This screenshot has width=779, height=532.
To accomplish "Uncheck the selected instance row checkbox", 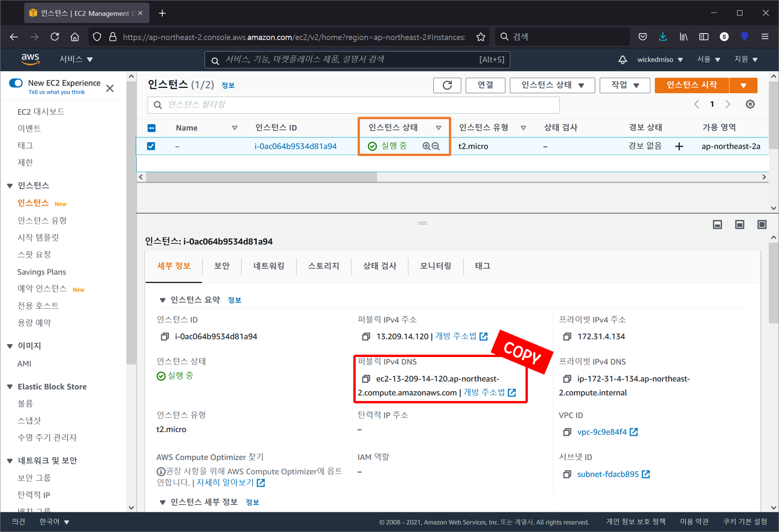I will 151,146.
